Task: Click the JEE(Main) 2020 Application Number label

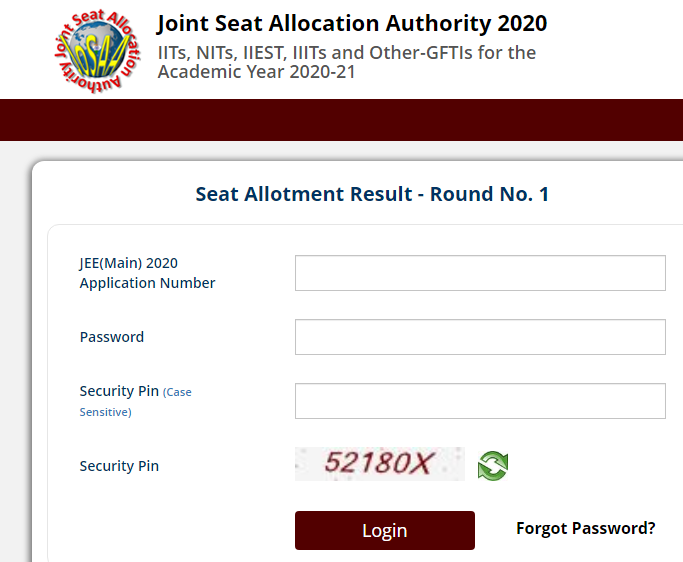Action: (147, 273)
